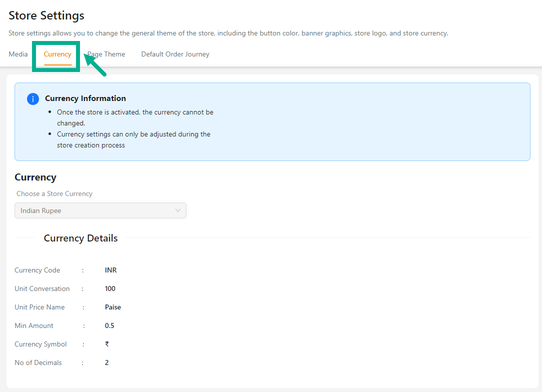Click the Currency Symbol label
The image size is (542, 392).
pos(40,344)
